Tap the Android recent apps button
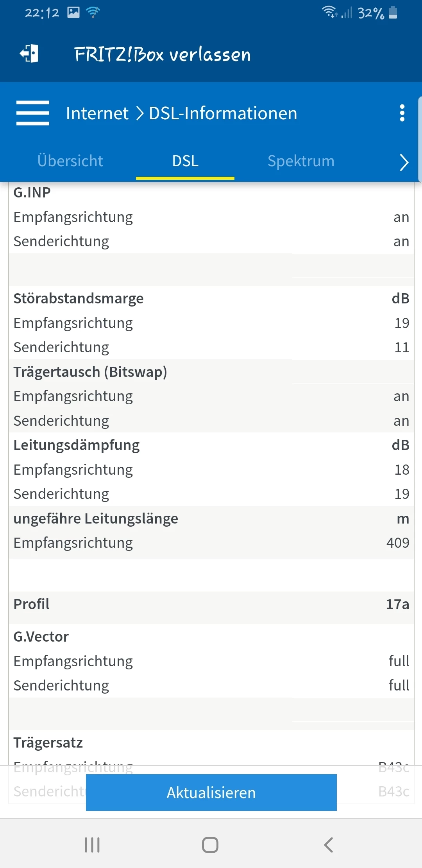The image size is (422, 868). pos(92,845)
